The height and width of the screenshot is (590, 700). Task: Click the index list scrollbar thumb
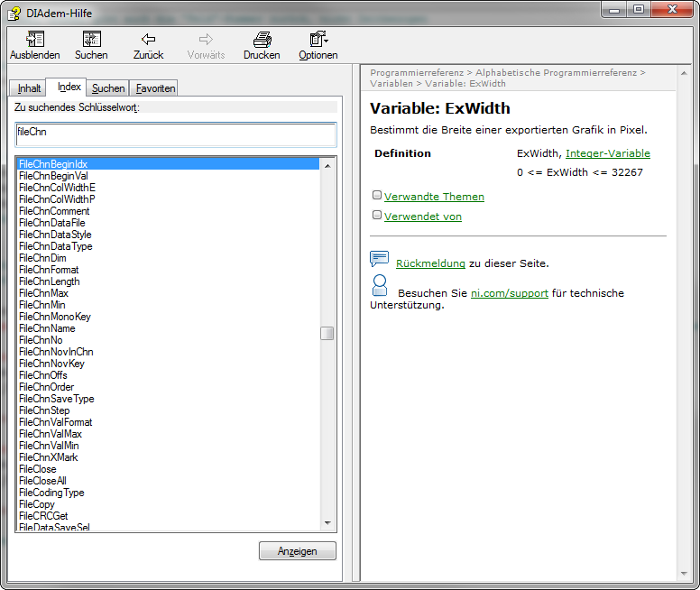[x=327, y=333]
